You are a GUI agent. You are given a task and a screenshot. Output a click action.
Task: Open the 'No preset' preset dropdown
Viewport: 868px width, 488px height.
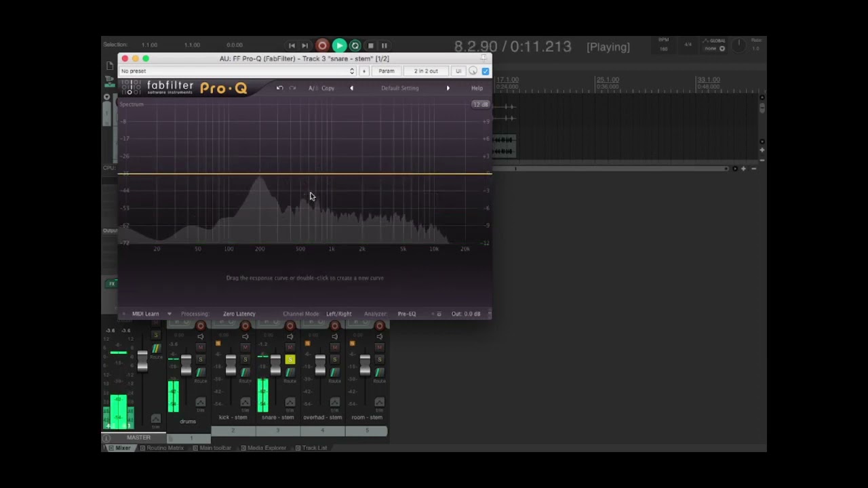237,71
